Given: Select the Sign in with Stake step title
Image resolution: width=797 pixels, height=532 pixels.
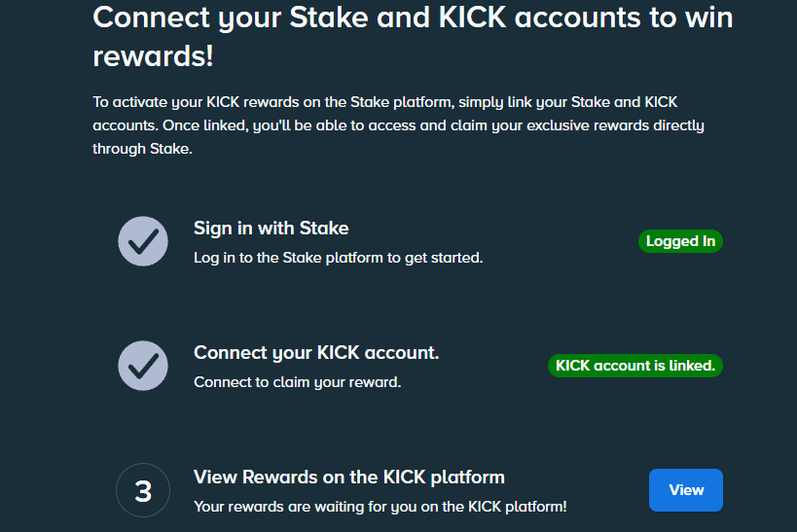Looking at the screenshot, I should (271, 229).
